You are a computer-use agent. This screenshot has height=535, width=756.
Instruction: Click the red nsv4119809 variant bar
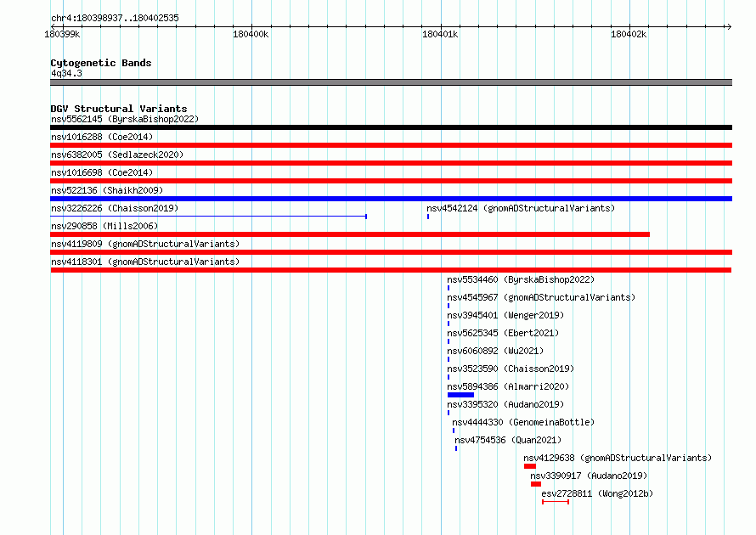coord(391,252)
